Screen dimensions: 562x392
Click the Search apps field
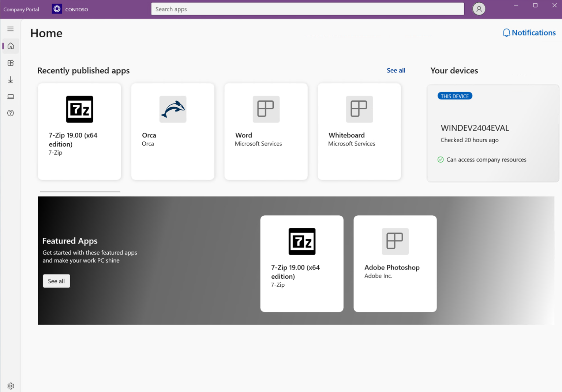click(307, 9)
